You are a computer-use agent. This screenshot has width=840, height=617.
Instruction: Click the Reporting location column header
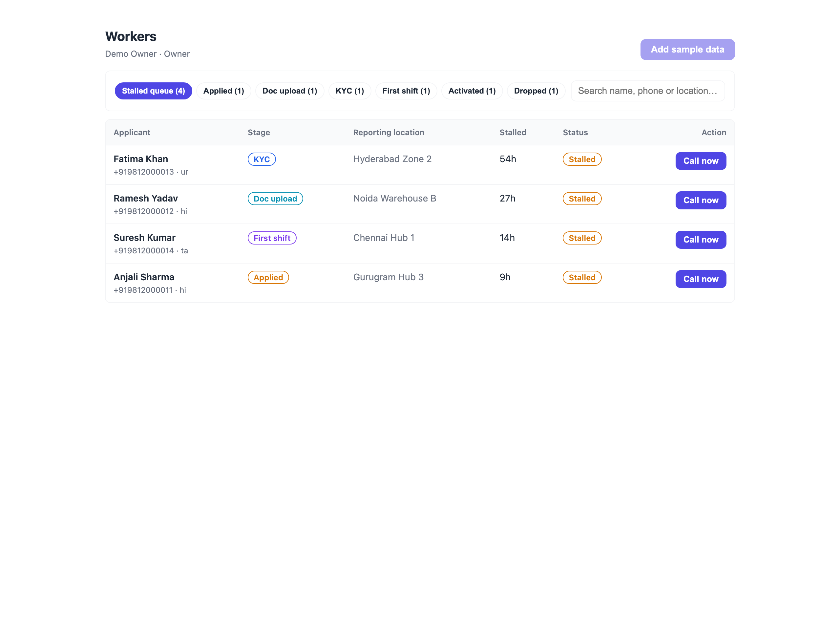point(388,132)
